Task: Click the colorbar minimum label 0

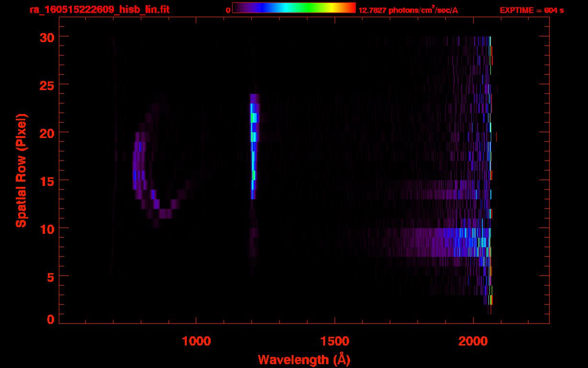Action: (x=228, y=11)
